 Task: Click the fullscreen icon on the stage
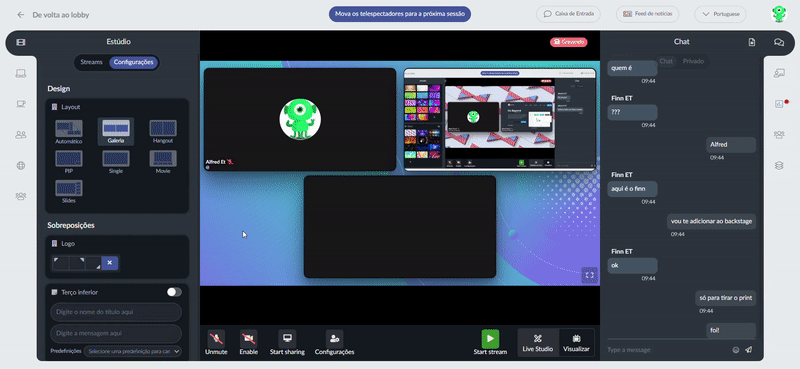click(x=589, y=275)
